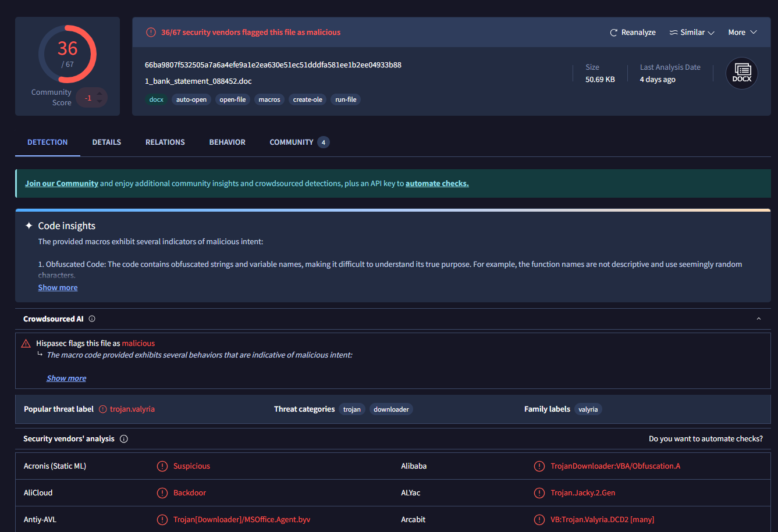Click the alert icon beside trojan.valyria label

point(103,409)
